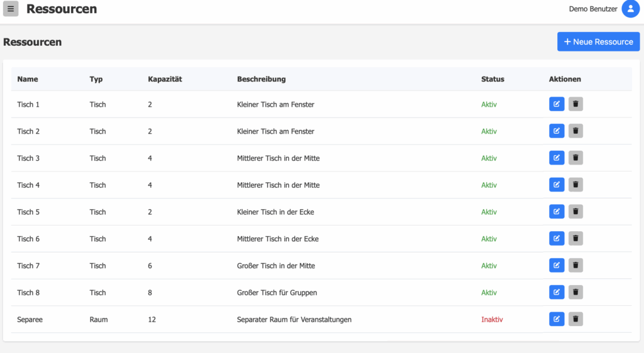This screenshot has height=353, width=644.
Task: Edit the Separee room entry
Action: [557, 319]
